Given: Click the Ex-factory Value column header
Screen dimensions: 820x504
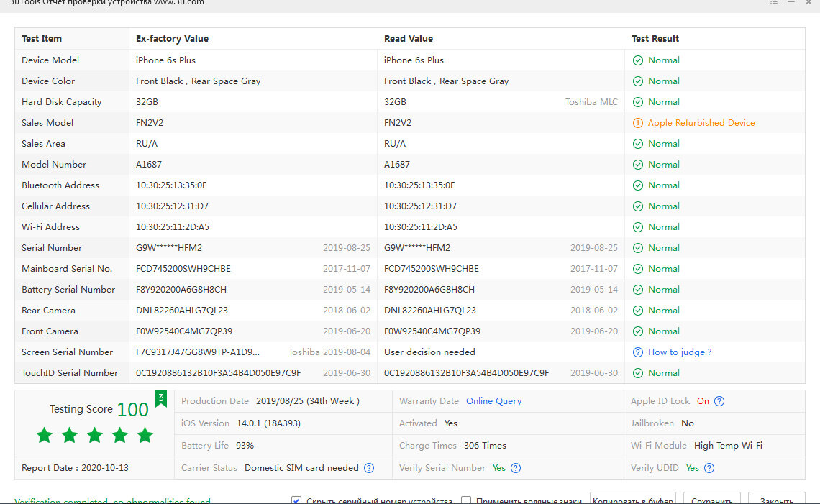Looking at the screenshot, I should coord(172,39).
